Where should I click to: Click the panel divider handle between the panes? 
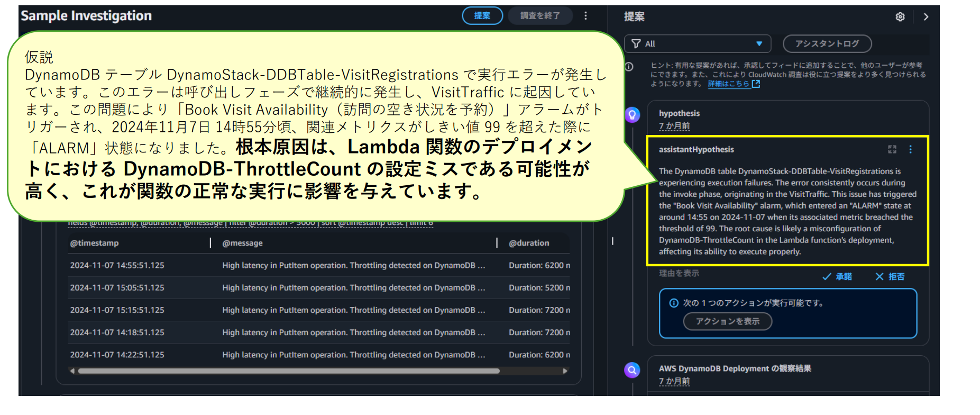(x=612, y=241)
